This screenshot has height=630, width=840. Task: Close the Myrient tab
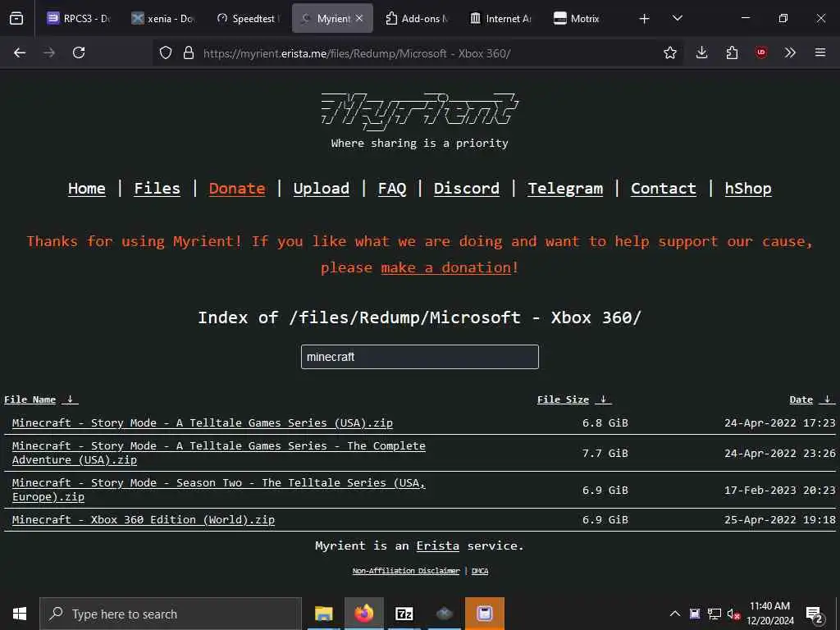[x=359, y=18]
